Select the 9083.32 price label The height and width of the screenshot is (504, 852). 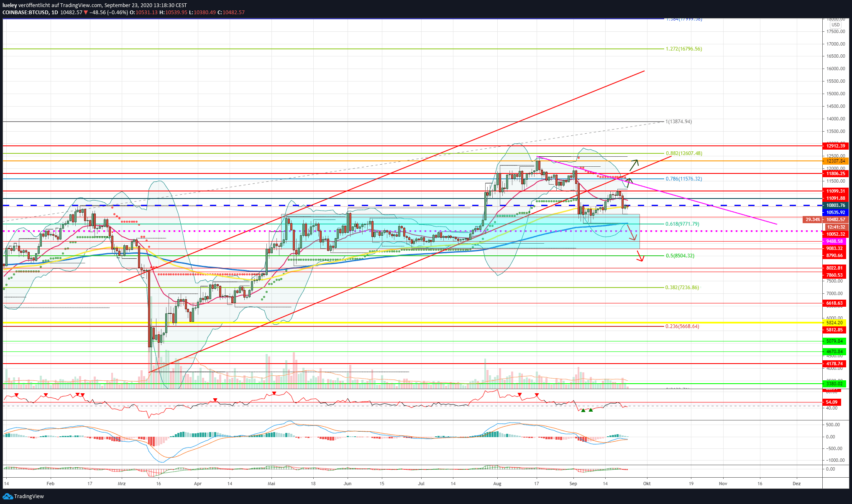coord(835,248)
